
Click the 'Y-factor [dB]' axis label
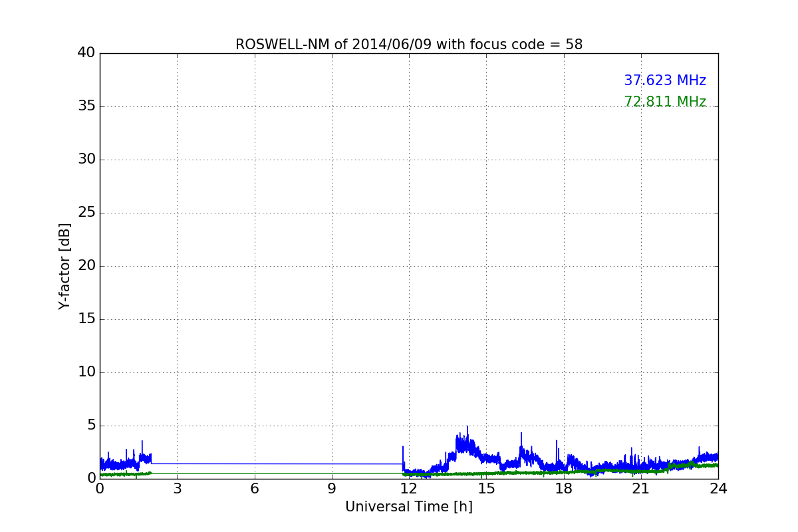[65, 266]
